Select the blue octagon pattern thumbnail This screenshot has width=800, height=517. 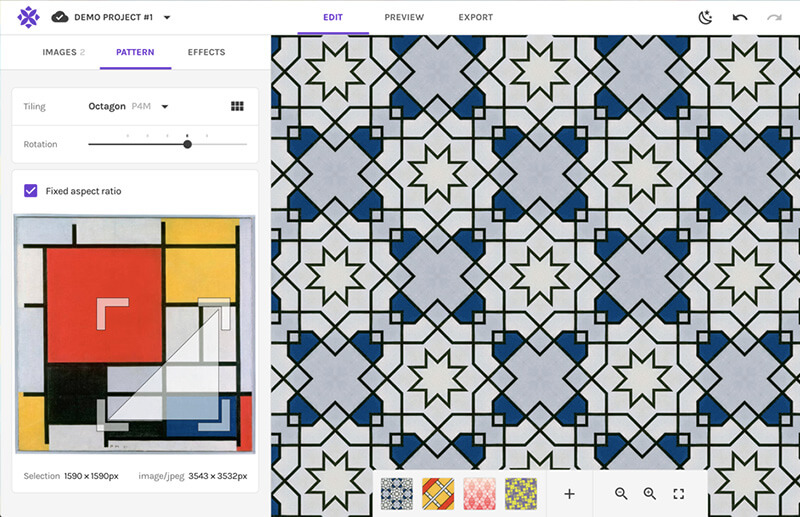(x=397, y=494)
